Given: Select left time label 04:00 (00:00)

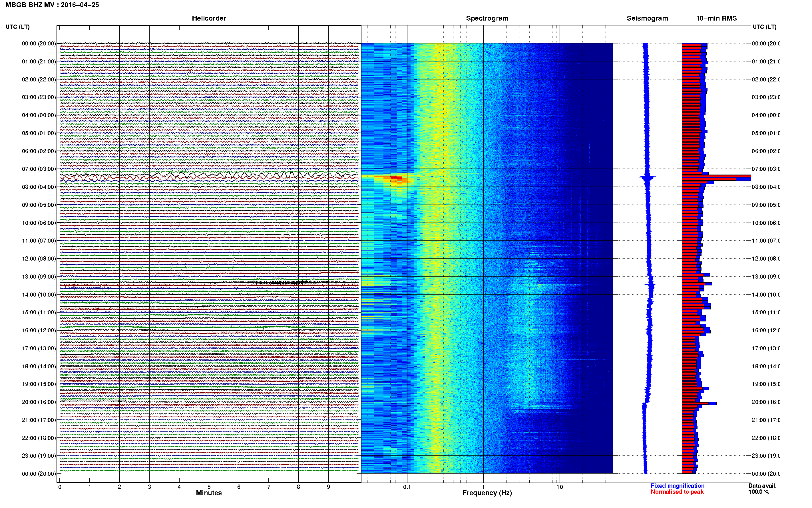Looking at the screenshot, I should coord(39,115).
